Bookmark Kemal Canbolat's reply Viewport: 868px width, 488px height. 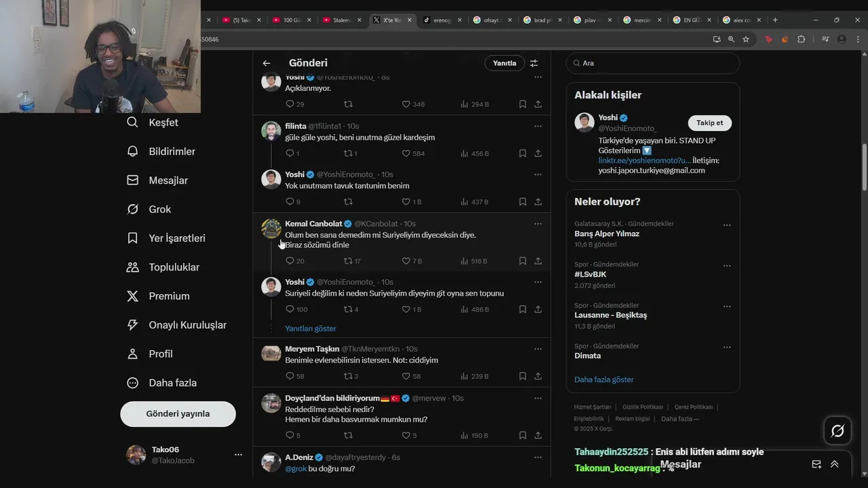pyautogui.click(x=522, y=261)
